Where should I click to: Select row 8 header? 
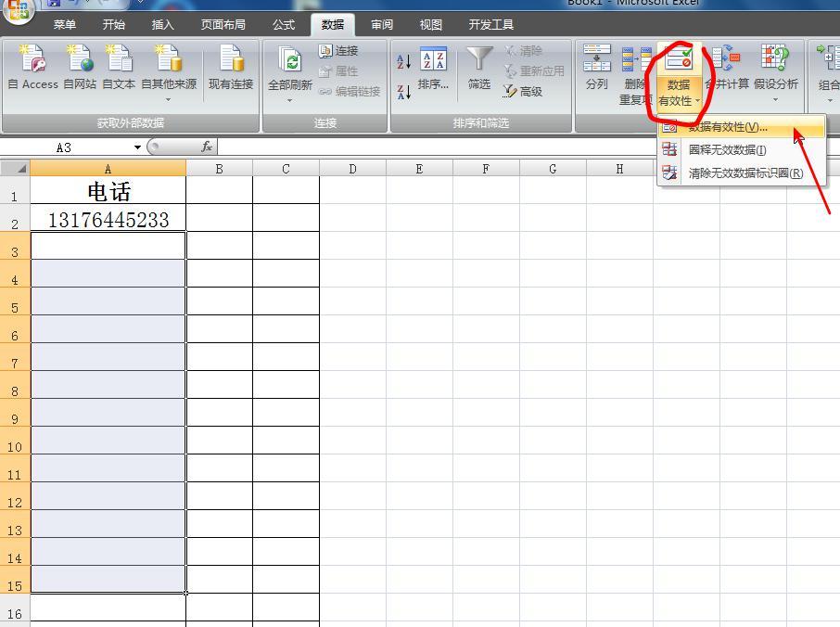point(15,385)
